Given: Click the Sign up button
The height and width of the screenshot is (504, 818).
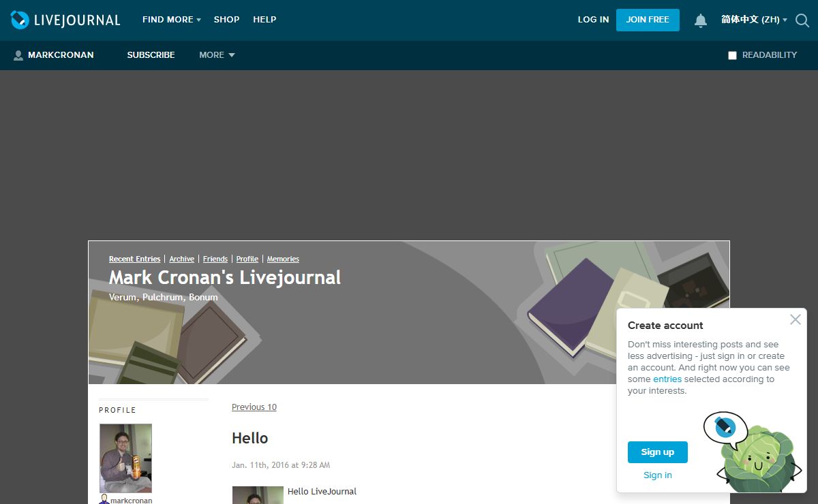Looking at the screenshot, I should [658, 452].
